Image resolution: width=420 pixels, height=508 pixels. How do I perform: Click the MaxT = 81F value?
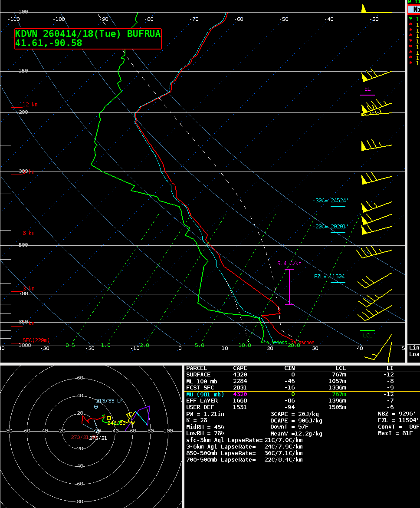[395, 433]
